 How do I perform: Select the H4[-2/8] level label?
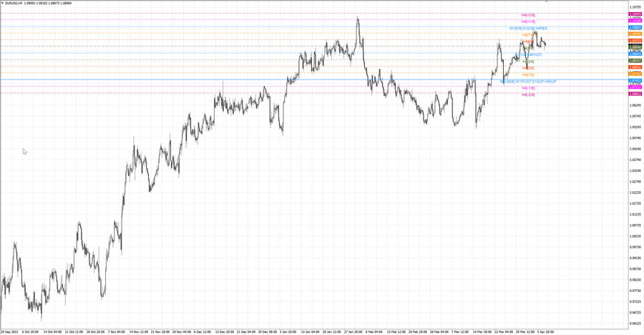click(x=528, y=94)
